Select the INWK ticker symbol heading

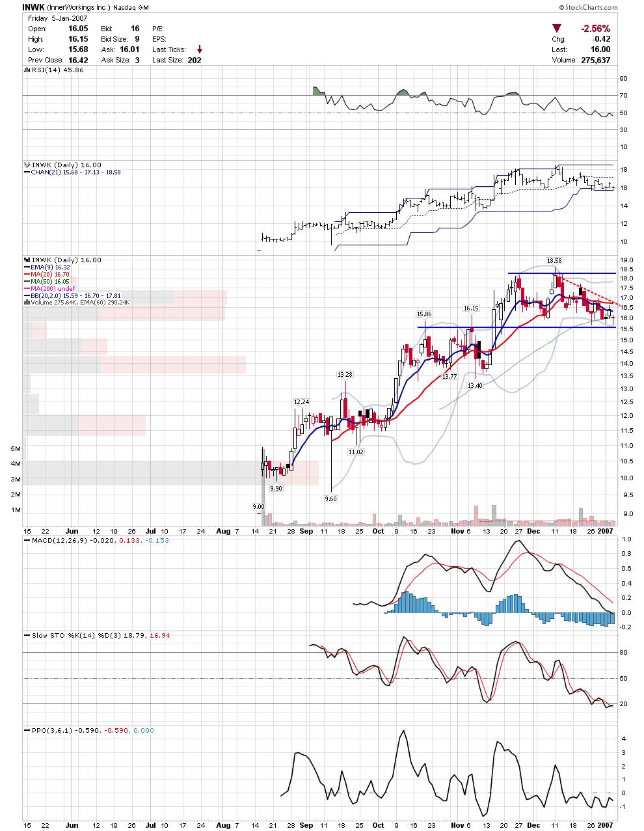pos(33,8)
